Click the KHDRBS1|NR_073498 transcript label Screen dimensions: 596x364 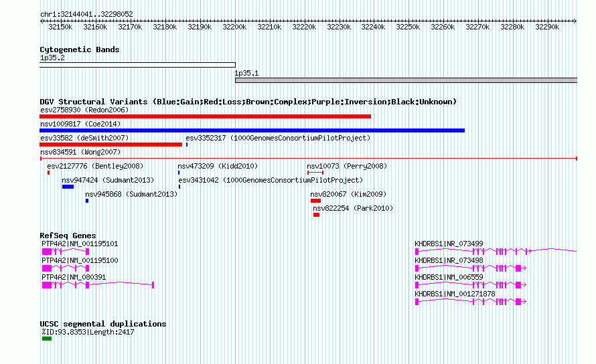[449, 261]
